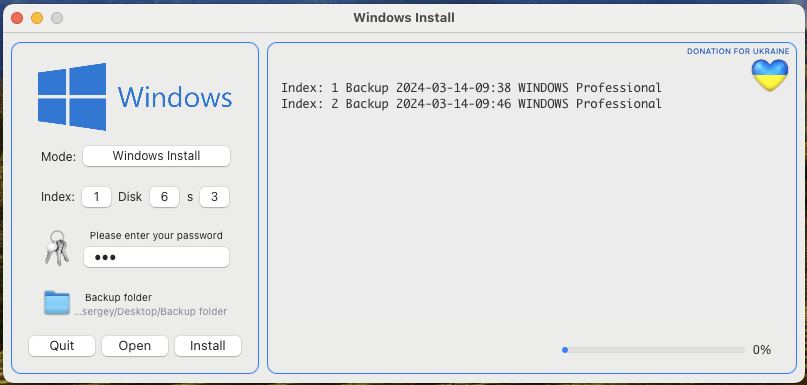Click the Index number field

pos(96,197)
